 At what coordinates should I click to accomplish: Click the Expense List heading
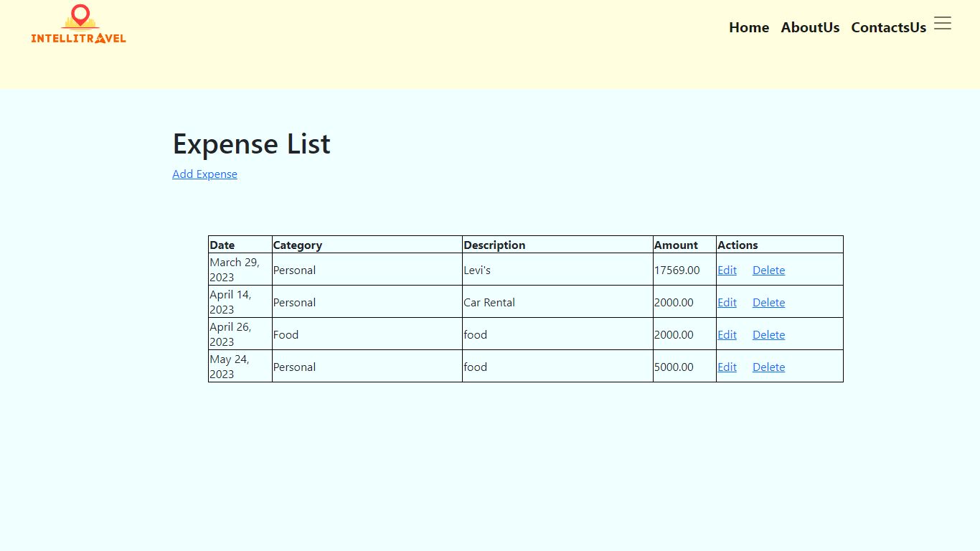251,143
